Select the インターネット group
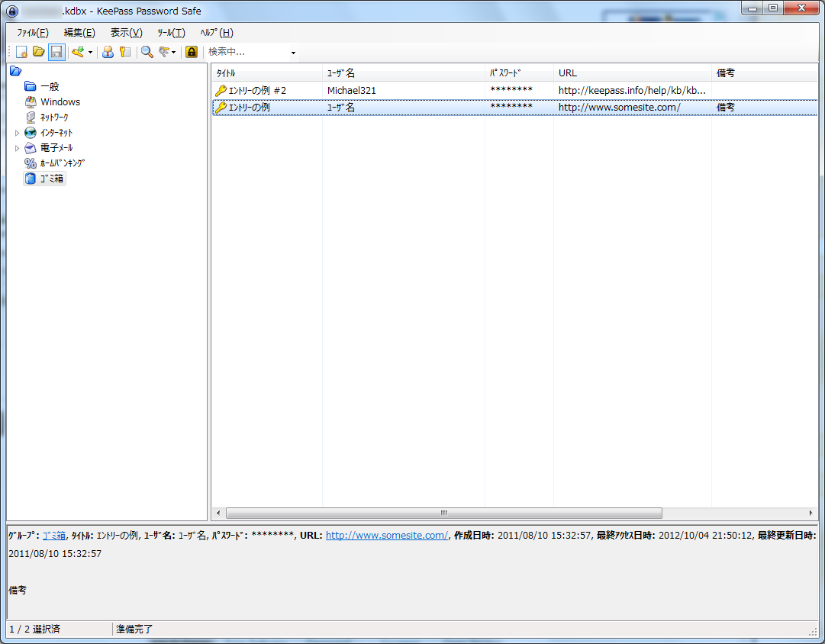 [x=56, y=133]
